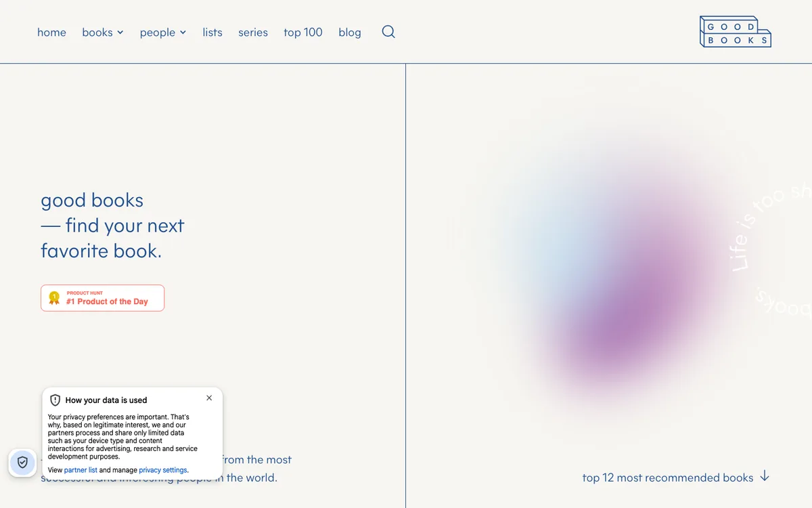Click the 'good books — find your next' heading
This screenshot has width=812, height=508.
pyautogui.click(x=112, y=226)
